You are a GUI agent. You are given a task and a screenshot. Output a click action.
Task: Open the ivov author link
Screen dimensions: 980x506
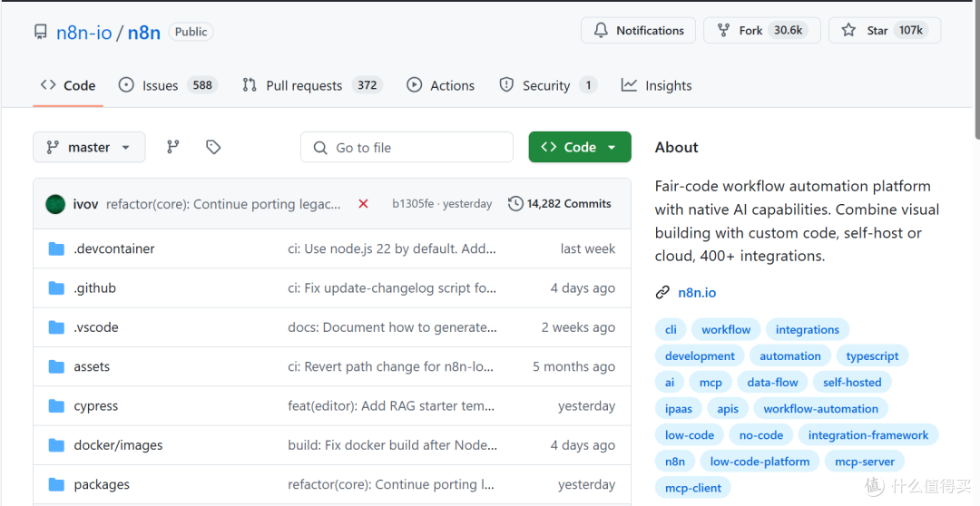[85, 204]
